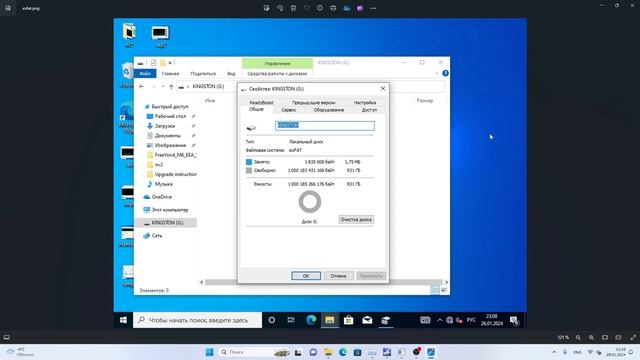The width and height of the screenshot is (640, 360).
Task: Select OneDrive in navigation pane
Action: point(162,197)
